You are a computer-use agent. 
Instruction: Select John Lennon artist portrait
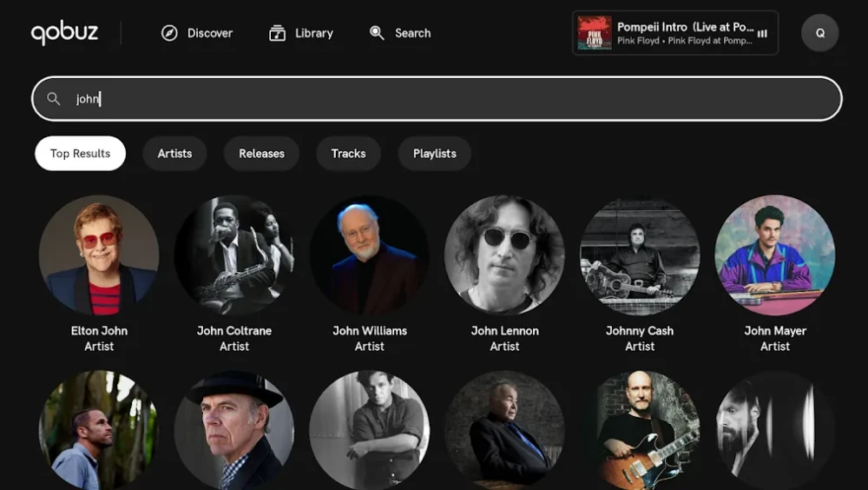pos(504,255)
